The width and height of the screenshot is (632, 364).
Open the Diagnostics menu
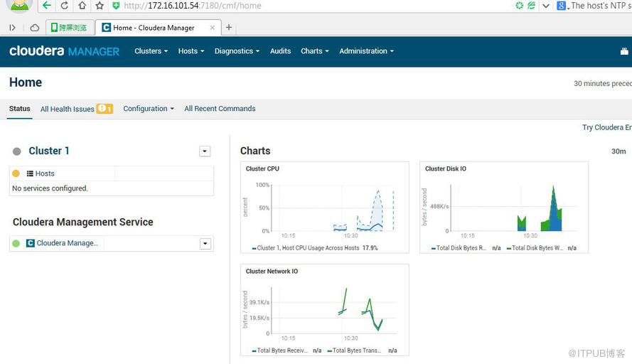tap(237, 51)
